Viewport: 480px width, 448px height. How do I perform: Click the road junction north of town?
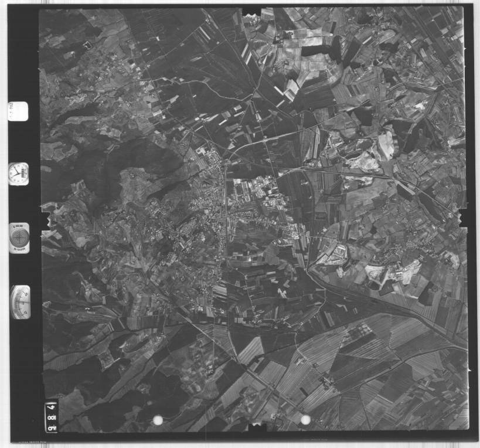point(226,158)
